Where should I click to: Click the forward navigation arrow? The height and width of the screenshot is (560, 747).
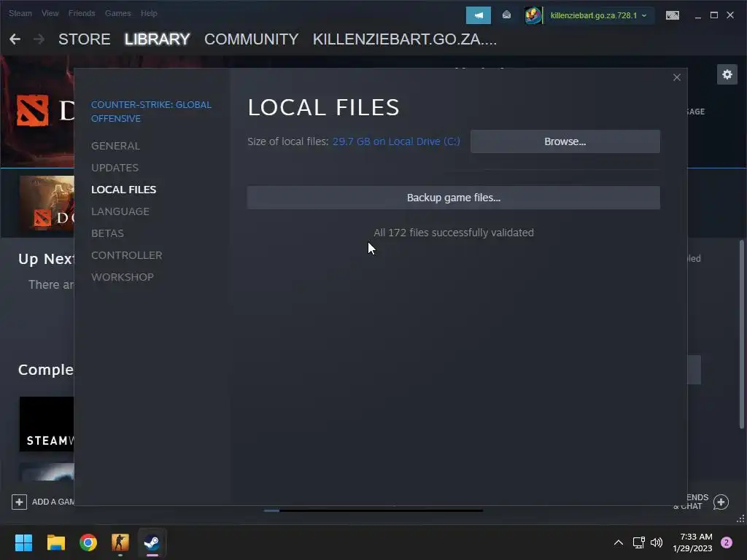click(x=39, y=39)
